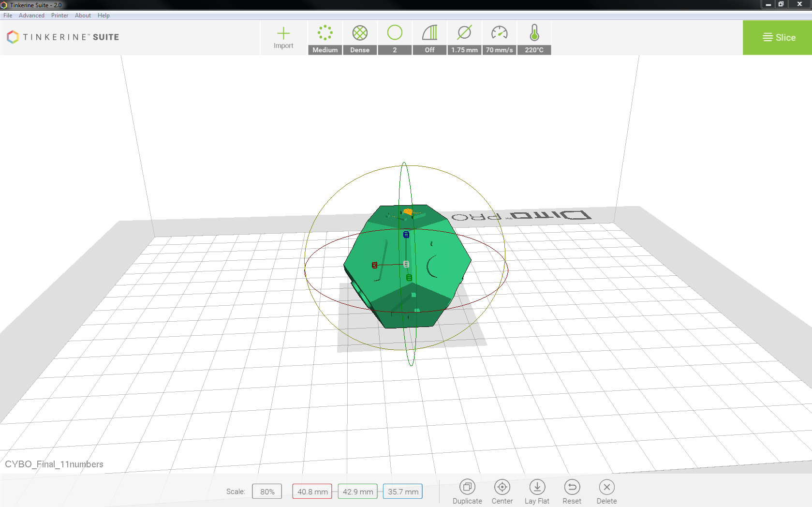
Task: Open the Advanced menu
Action: (31, 15)
